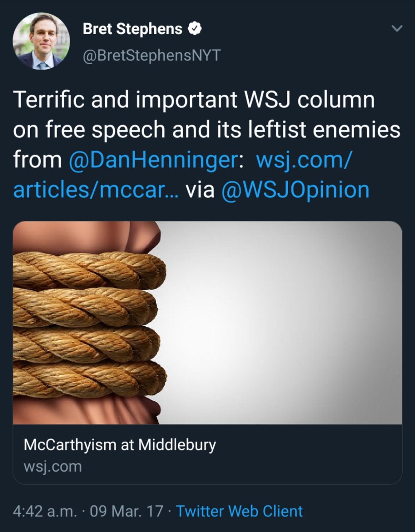Follow the articles/mccar… link portion
This screenshot has height=532, width=415.
tap(95, 190)
